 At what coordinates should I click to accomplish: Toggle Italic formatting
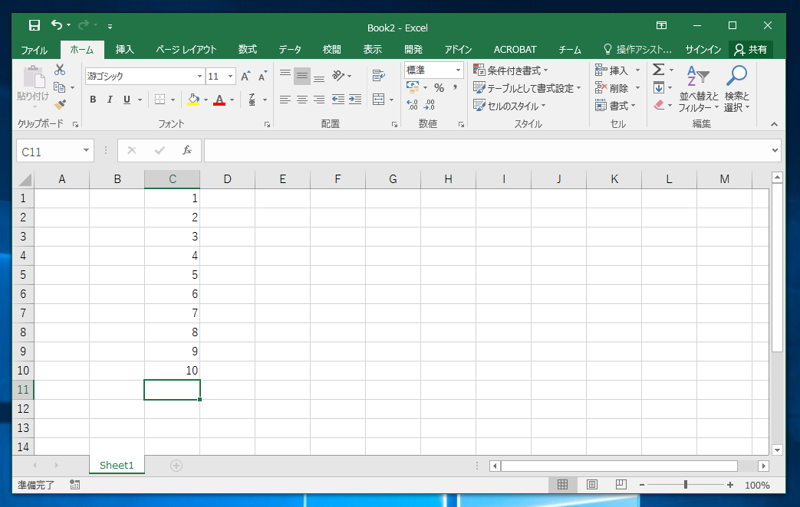click(110, 99)
